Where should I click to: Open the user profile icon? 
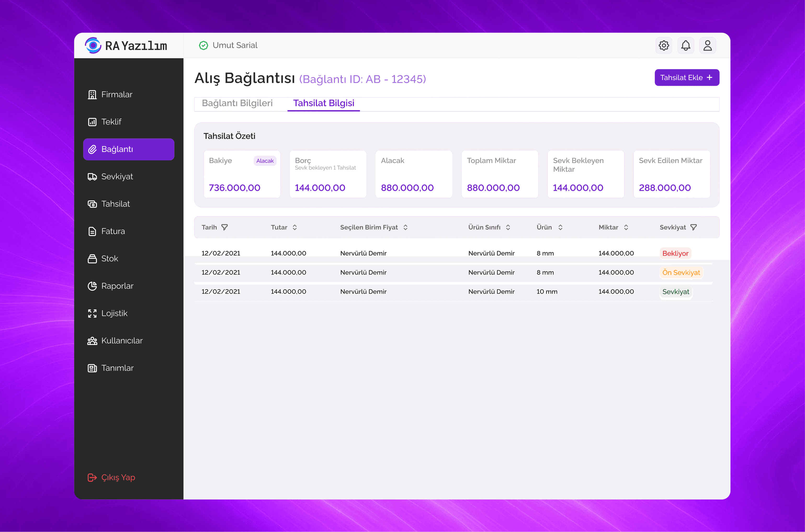[x=707, y=46]
